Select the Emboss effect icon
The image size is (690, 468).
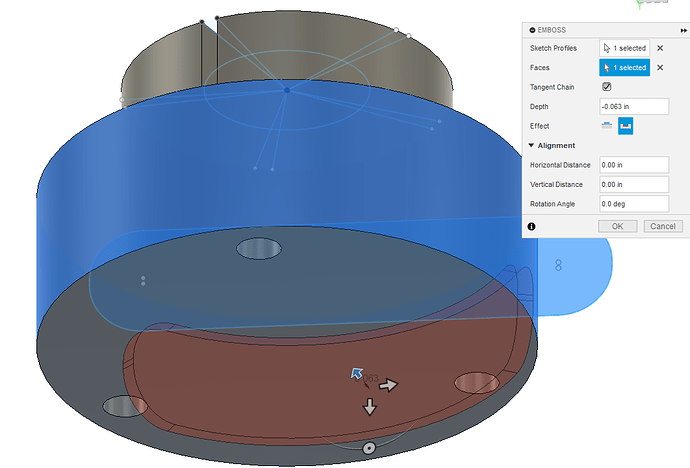[x=606, y=126]
